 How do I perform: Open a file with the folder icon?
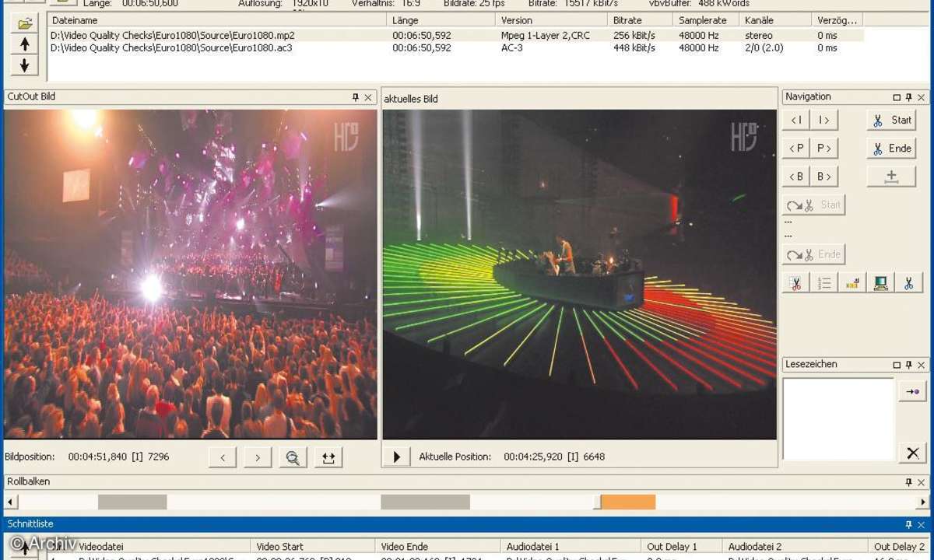click(x=25, y=23)
